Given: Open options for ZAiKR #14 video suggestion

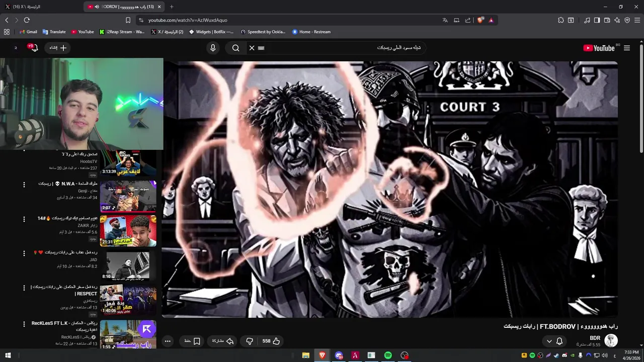Looking at the screenshot, I should point(24,219).
